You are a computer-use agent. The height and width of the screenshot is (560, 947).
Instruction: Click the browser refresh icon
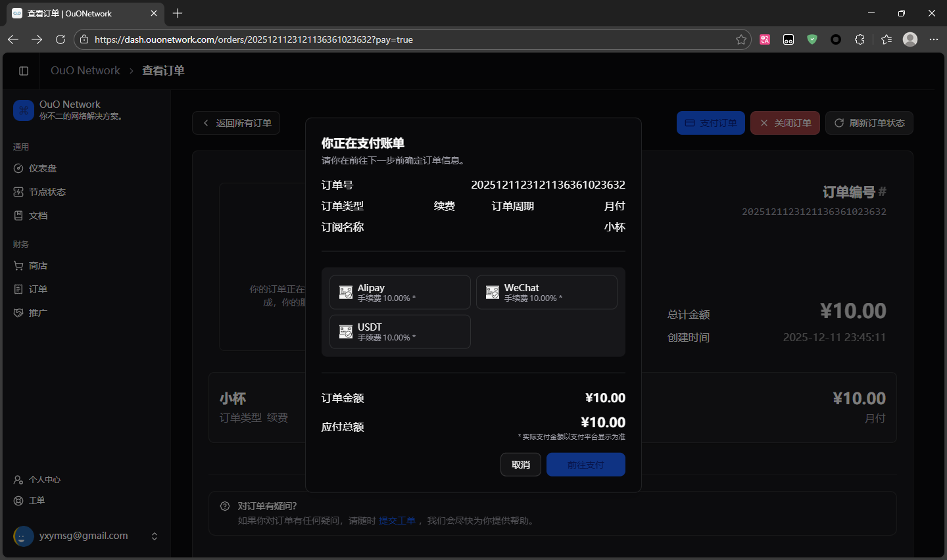coord(61,39)
